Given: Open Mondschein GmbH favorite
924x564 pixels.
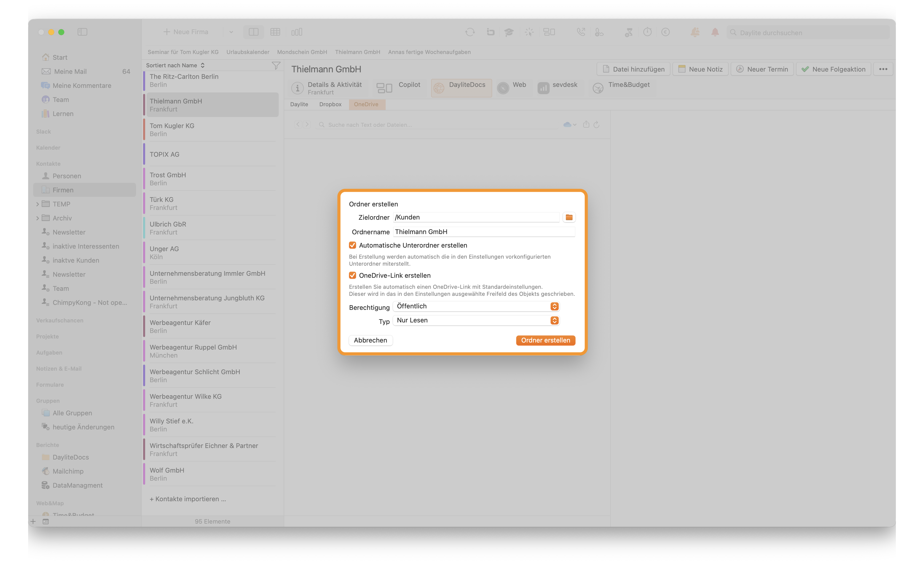Looking at the screenshot, I should (302, 52).
